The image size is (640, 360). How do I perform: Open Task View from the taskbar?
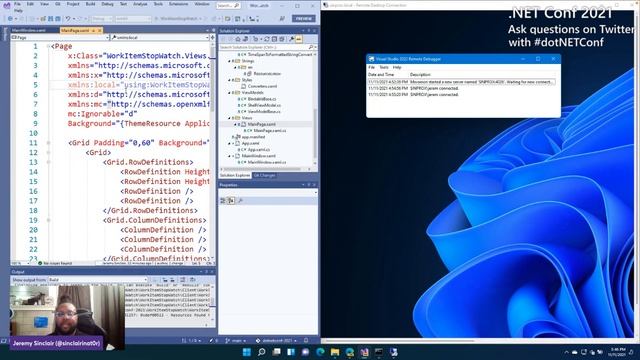(x=276, y=352)
